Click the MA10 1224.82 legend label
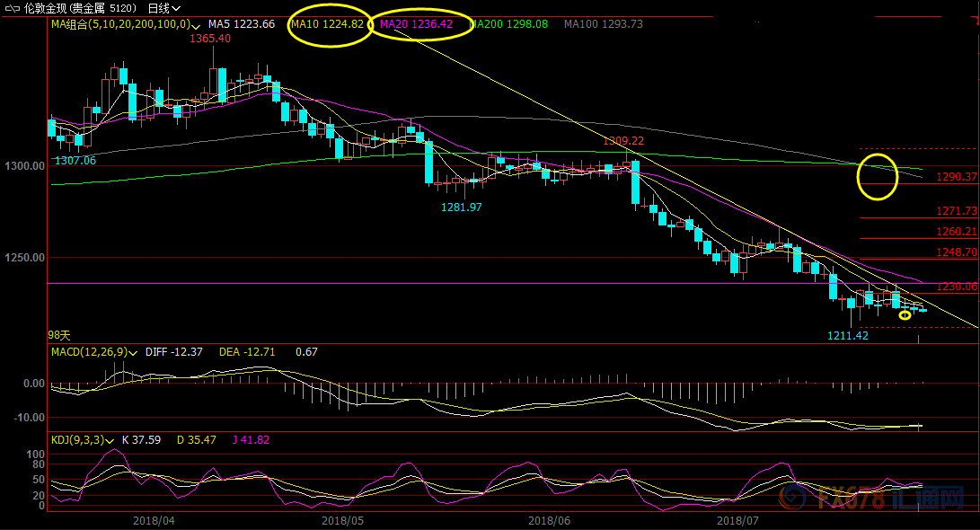 click(327, 24)
